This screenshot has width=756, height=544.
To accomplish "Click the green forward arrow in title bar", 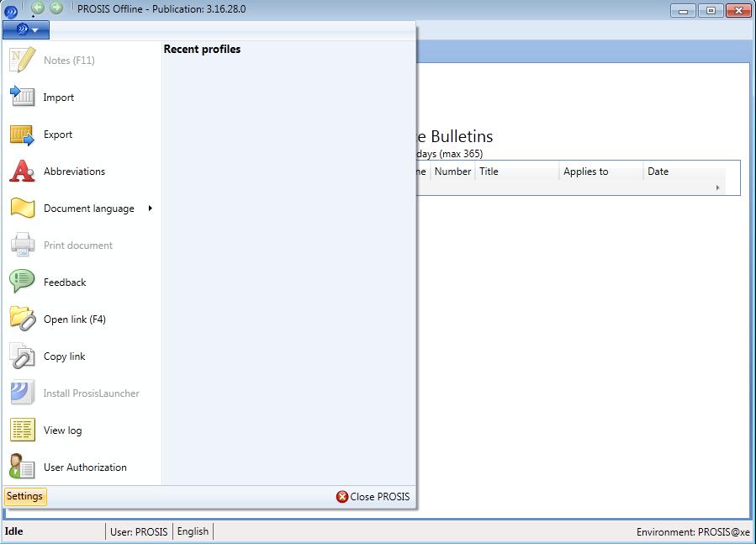I will click(56, 8).
